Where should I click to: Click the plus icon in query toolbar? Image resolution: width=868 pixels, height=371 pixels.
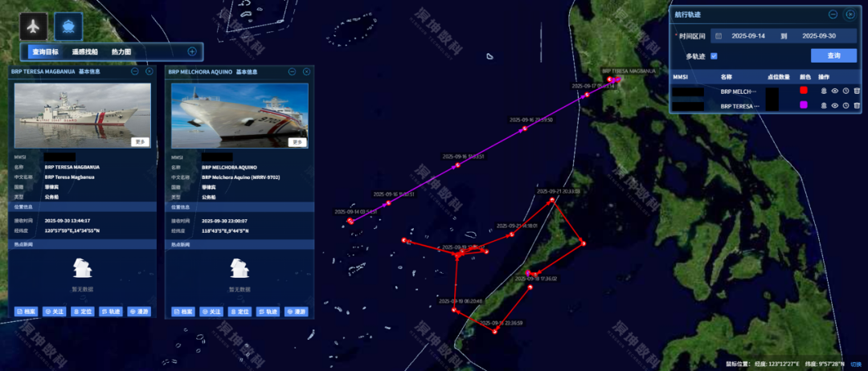point(192,51)
